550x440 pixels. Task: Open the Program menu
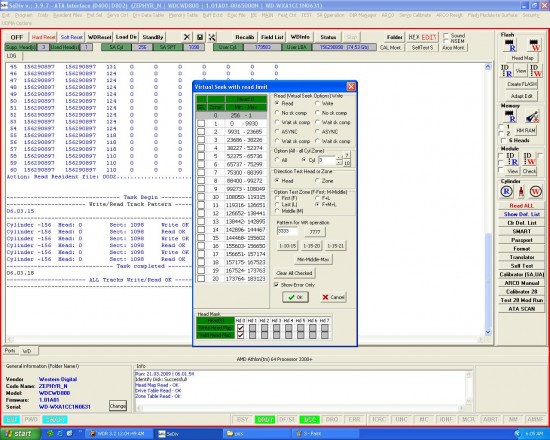click(24, 15)
